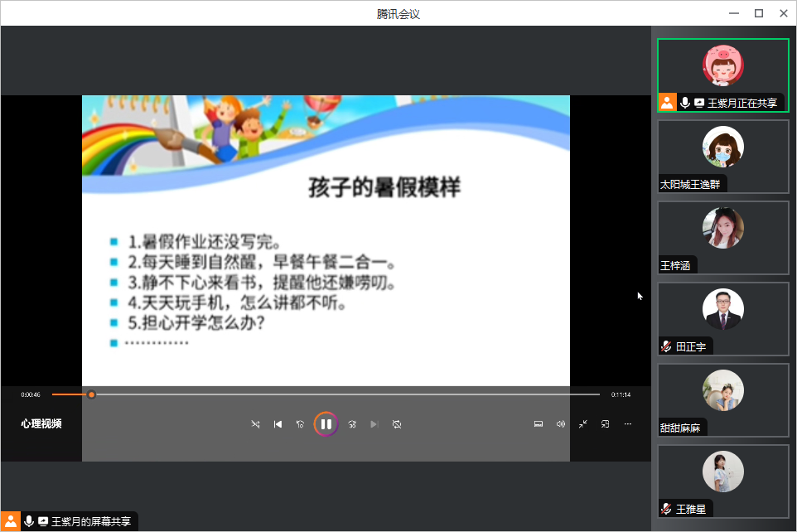Select 王雅星's avatar photo

(x=722, y=472)
